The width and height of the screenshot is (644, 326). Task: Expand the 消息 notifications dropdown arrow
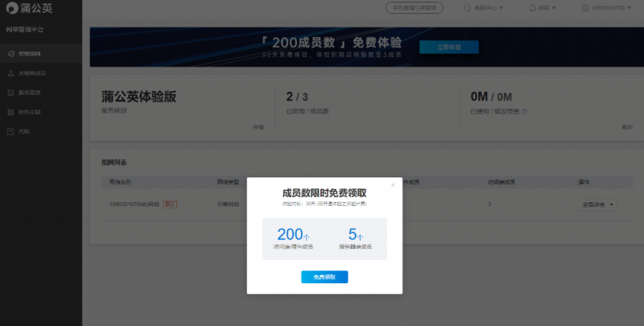coord(554,8)
